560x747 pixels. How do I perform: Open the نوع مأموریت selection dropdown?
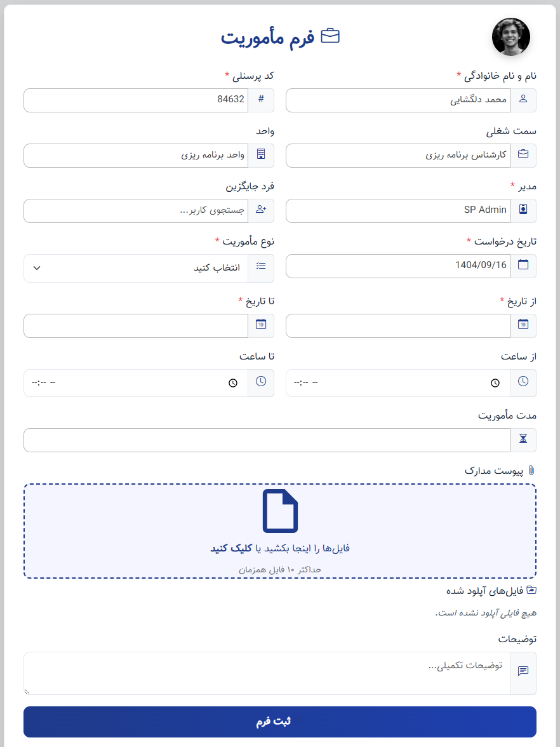[137, 267]
